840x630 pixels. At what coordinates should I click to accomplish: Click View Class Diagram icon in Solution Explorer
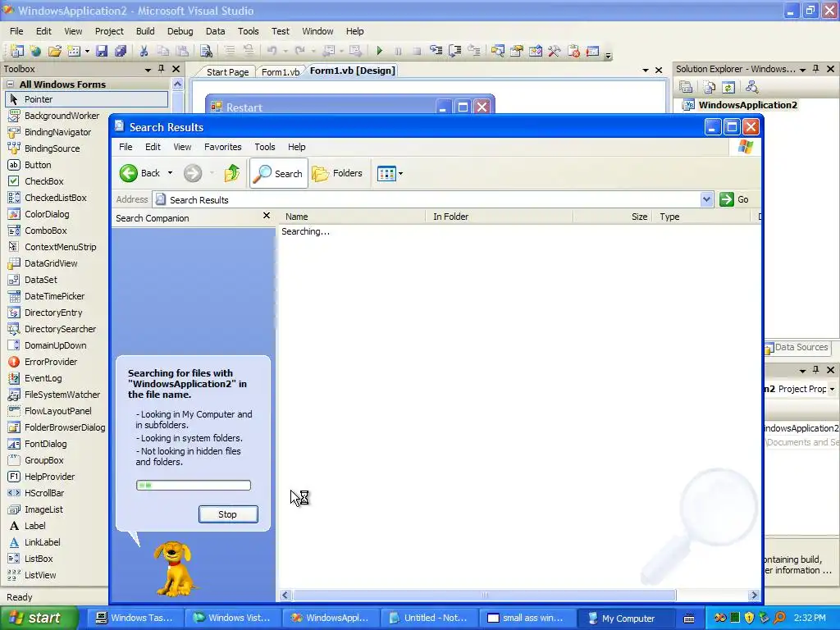pos(751,87)
